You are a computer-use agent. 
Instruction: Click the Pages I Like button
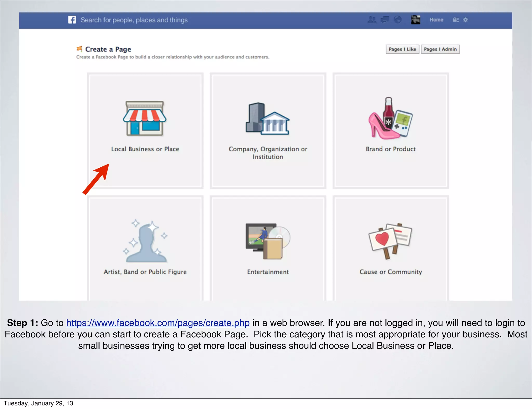click(x=402, y=49)
